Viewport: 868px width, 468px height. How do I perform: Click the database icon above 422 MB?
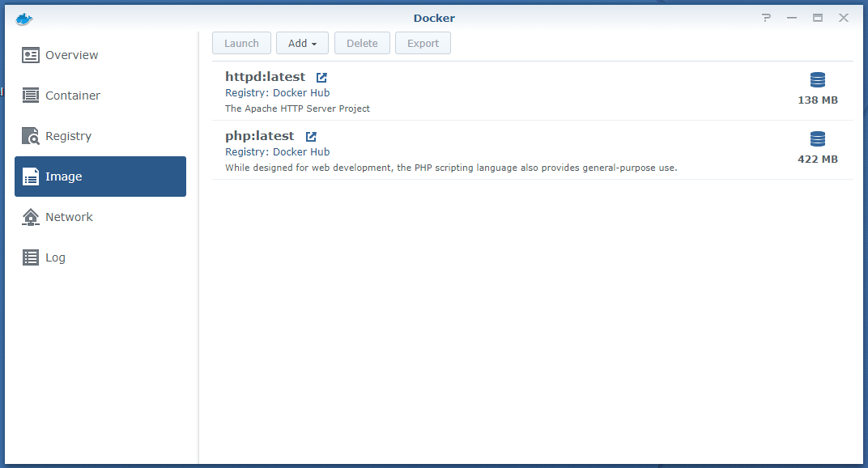[x=818, y=138]
